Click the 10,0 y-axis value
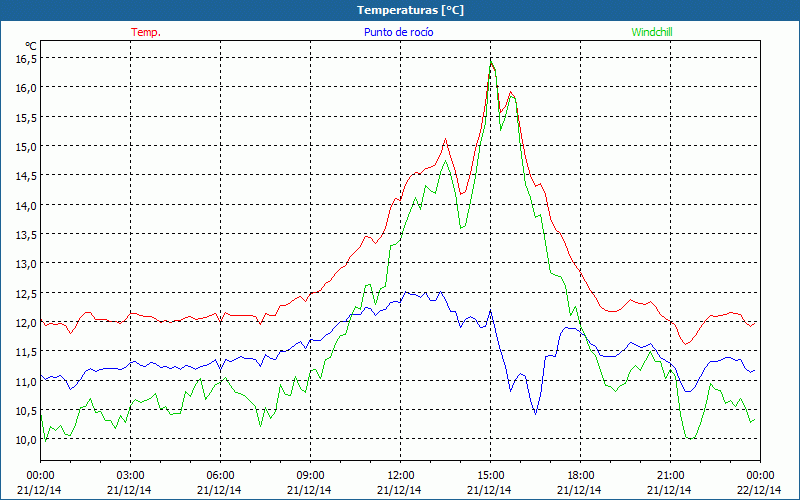Screen dimensions: 800x500 pos(27,440)
